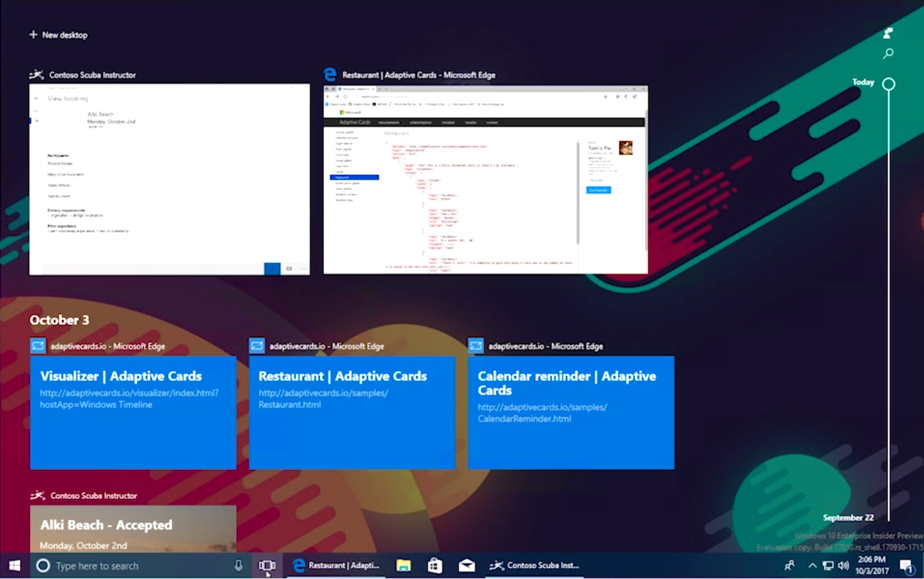
Task: Click the Restaurant.html URL on the Restaurant card
Action: pos(323,399)
